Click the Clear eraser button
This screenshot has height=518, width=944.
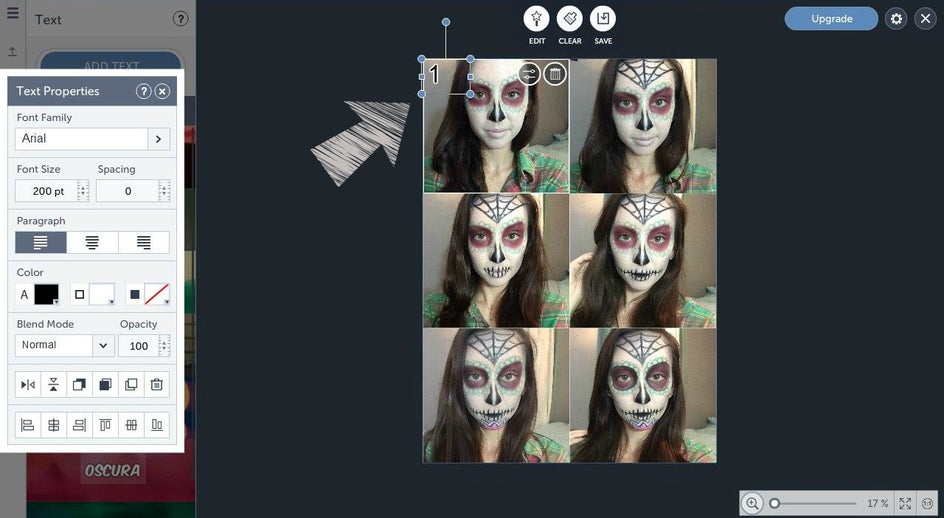tap(570, 19)
